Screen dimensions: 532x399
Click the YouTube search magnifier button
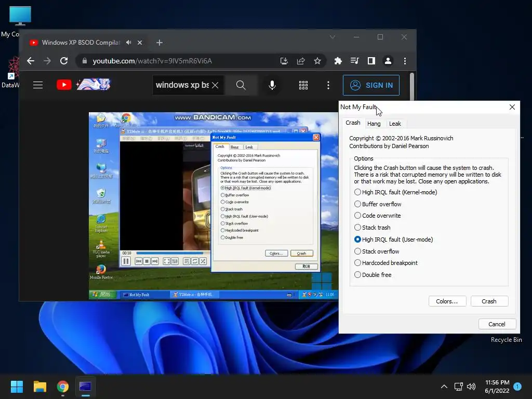click(241, 85)
